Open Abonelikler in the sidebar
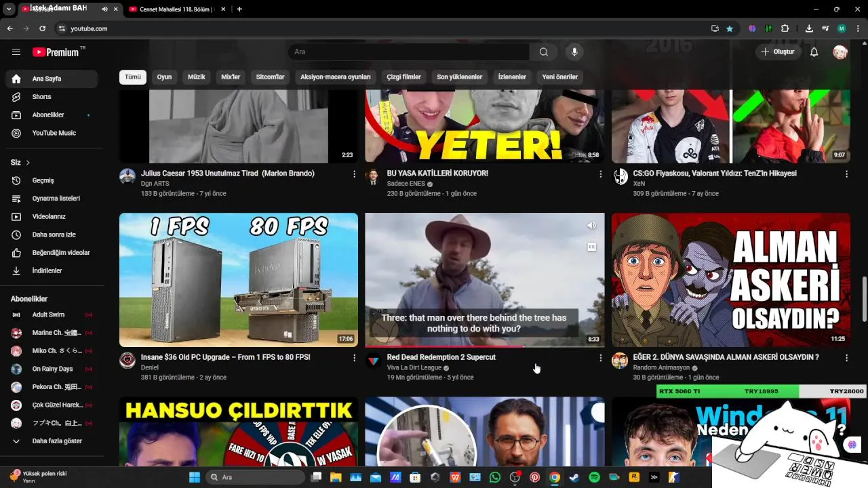868x488 pixels. [x=52, y=115]
